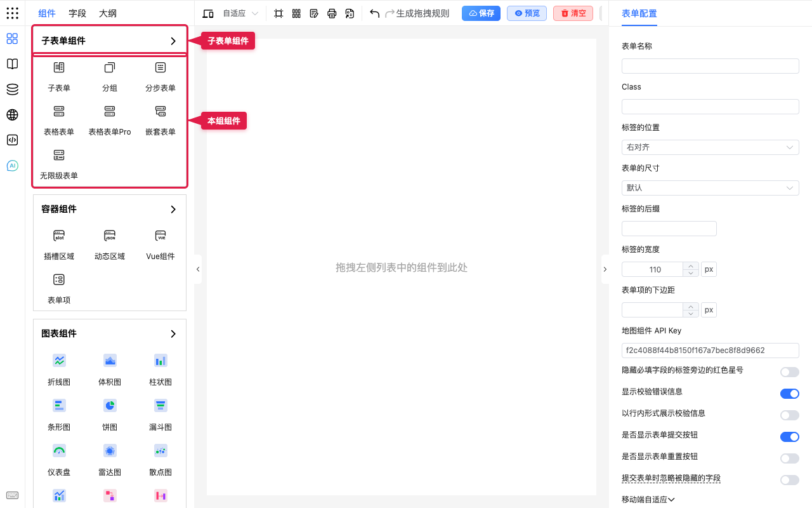Click the edit note toolbar icon
The width and height of the screenshot is (812, 508).
coord(314,13)
